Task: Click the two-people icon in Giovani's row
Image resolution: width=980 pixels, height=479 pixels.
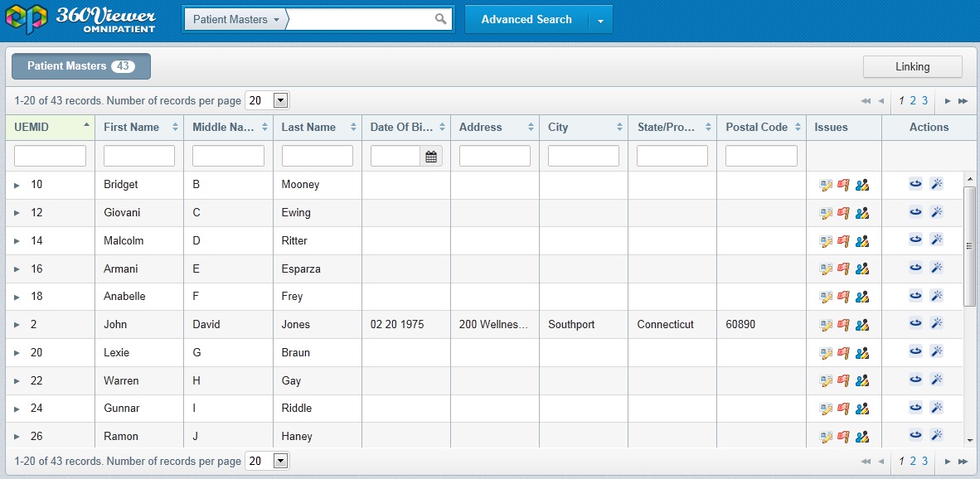Action: pos(862,213)
